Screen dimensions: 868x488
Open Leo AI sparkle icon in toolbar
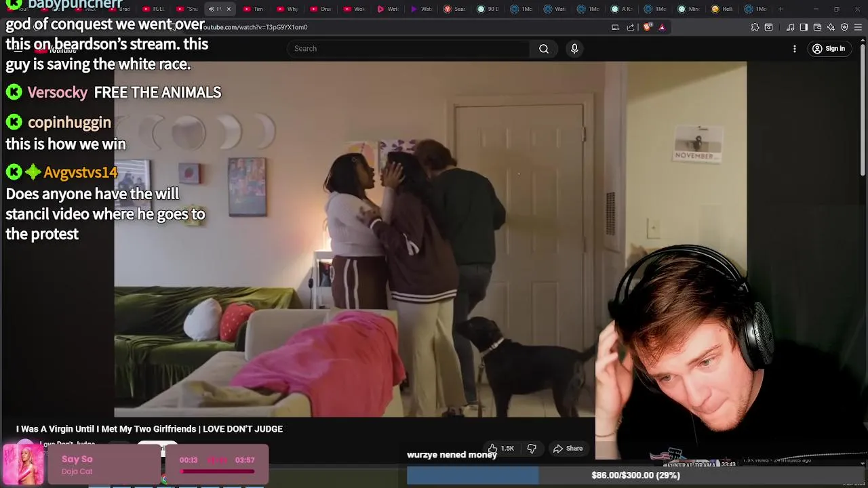pyautogui.click(x=831, y=27)
